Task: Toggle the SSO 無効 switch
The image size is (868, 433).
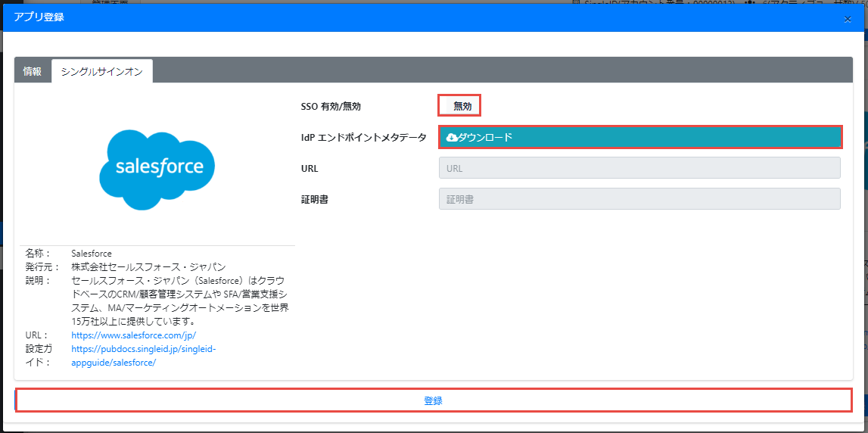Action: (x=460, y=106)
